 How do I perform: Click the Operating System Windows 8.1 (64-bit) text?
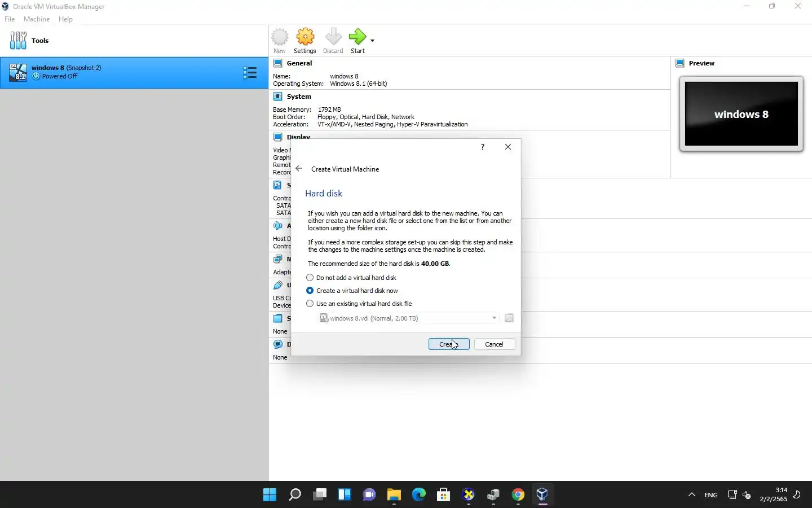(359, 84)
